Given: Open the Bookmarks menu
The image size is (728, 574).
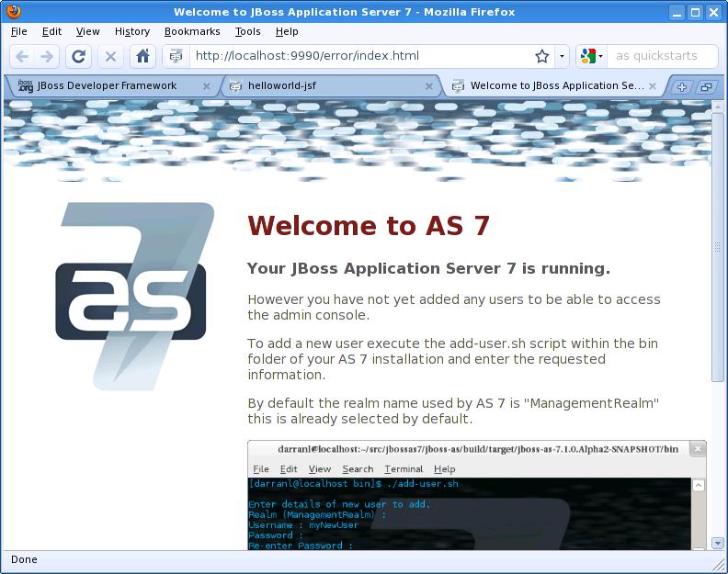Looking at the screenshot, I should coord(192,31).
